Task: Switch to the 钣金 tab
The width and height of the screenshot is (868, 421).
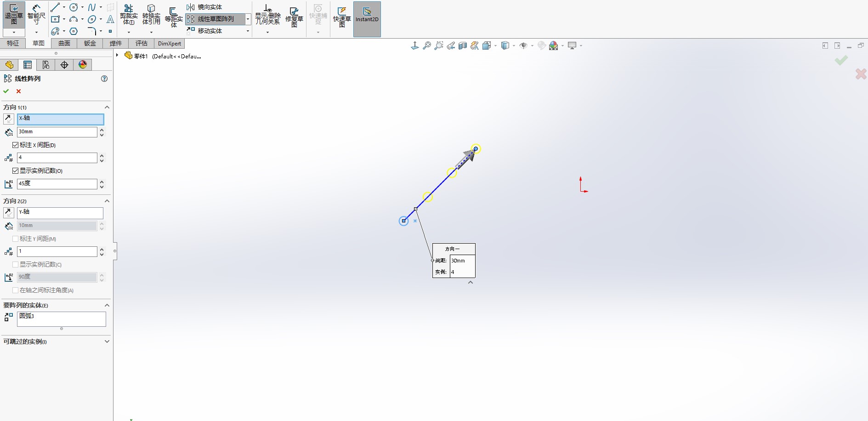Action: (x=90, y=43)
